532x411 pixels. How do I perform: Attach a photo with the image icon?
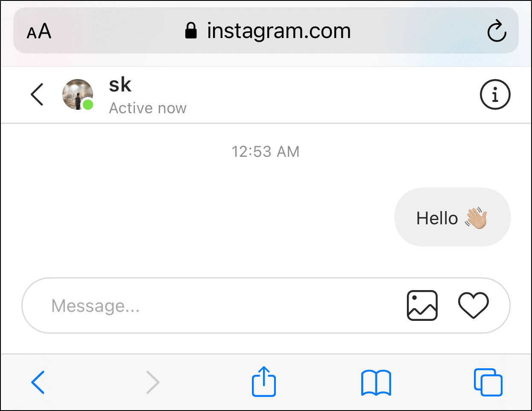[422, 305]
